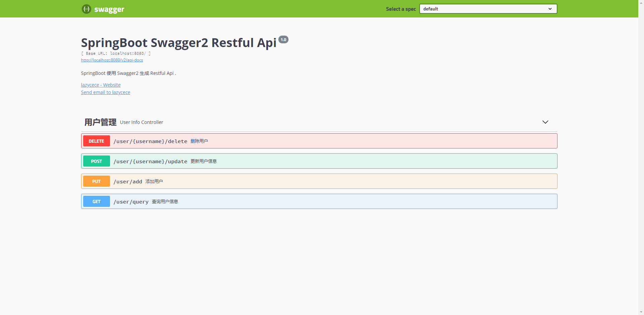Click the POST method badge
The image size is (644, 315).
(x=96, y=161)
